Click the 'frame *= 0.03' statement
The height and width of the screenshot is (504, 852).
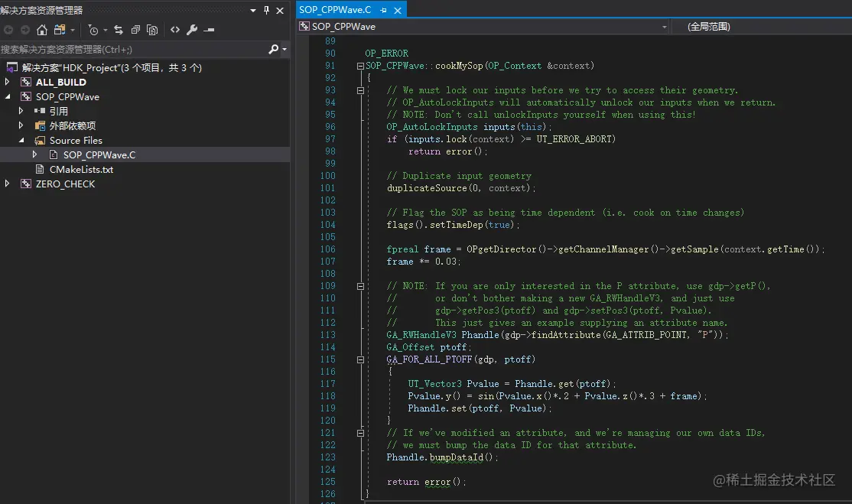(x=424, y=262)
